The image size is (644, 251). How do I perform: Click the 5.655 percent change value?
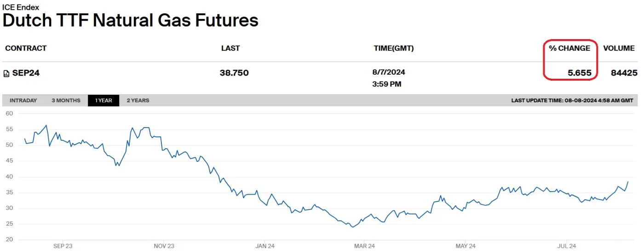click(x=580, y=73)
